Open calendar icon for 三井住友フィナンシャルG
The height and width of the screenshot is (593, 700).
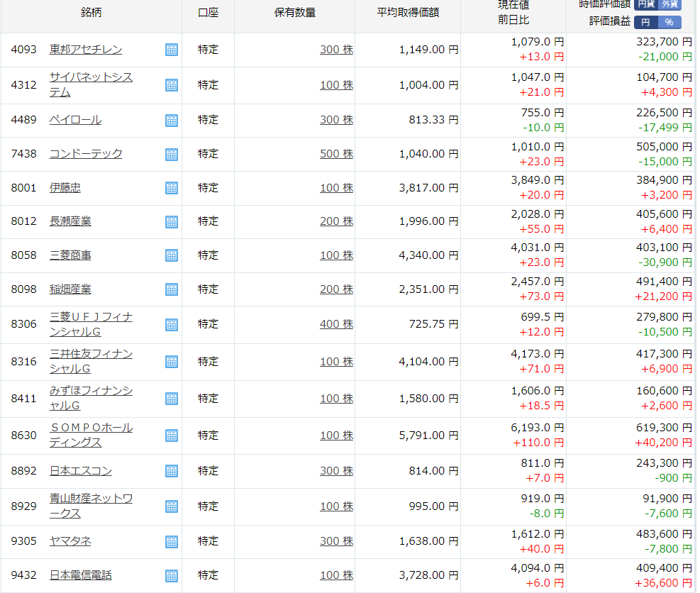pyautogui.click(x=172, y=362)
